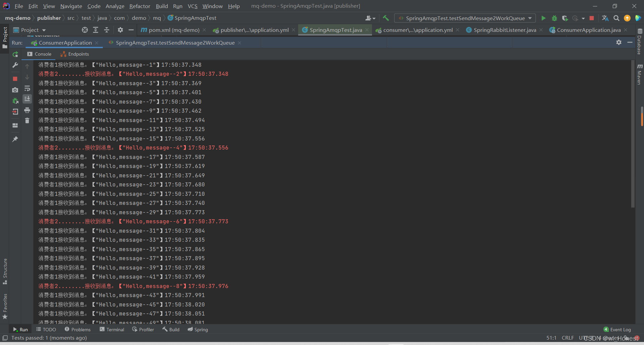Toggle scroll to end of console

click(x=27, y=99)
